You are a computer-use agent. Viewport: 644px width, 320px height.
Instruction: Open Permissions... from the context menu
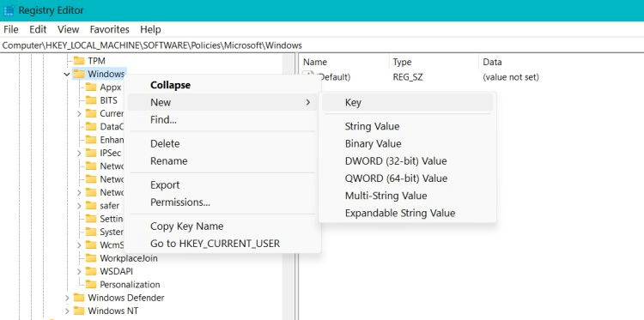pos(222,202)
